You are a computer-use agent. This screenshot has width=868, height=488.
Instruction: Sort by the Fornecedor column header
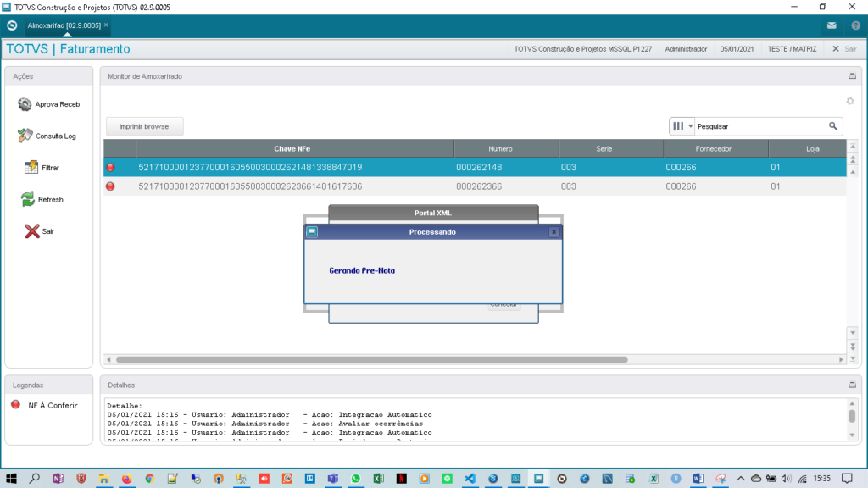pyautogui.click(x=715, y=148)
